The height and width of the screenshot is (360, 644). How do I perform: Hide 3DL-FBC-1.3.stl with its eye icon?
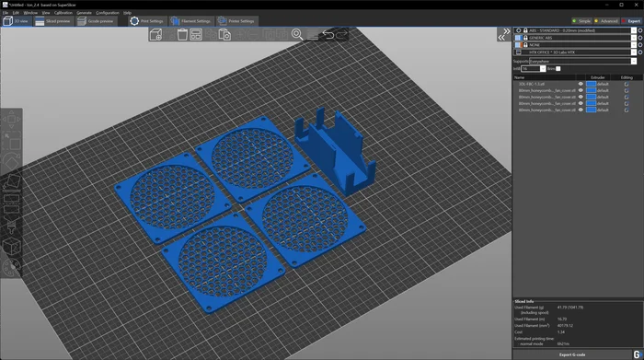(x=581, y=84)
